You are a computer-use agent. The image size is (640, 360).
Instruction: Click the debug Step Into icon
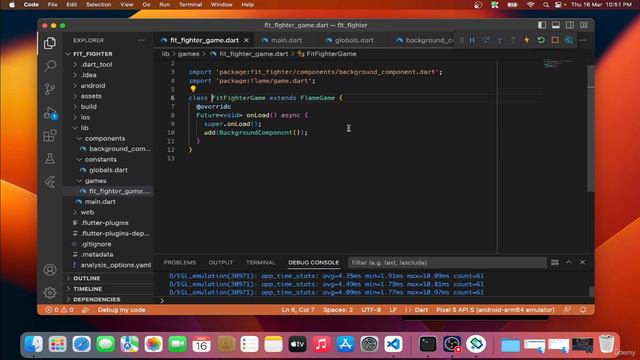click(x=499, y=40)
